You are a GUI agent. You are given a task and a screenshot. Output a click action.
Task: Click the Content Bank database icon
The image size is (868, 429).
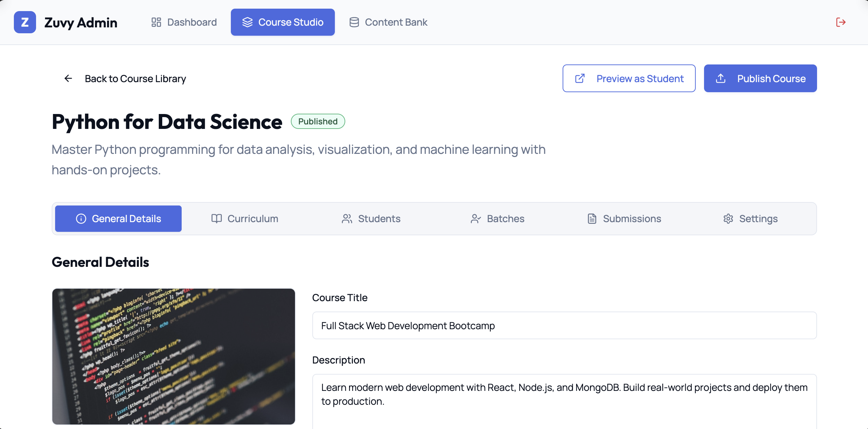[x=354, y=22]
